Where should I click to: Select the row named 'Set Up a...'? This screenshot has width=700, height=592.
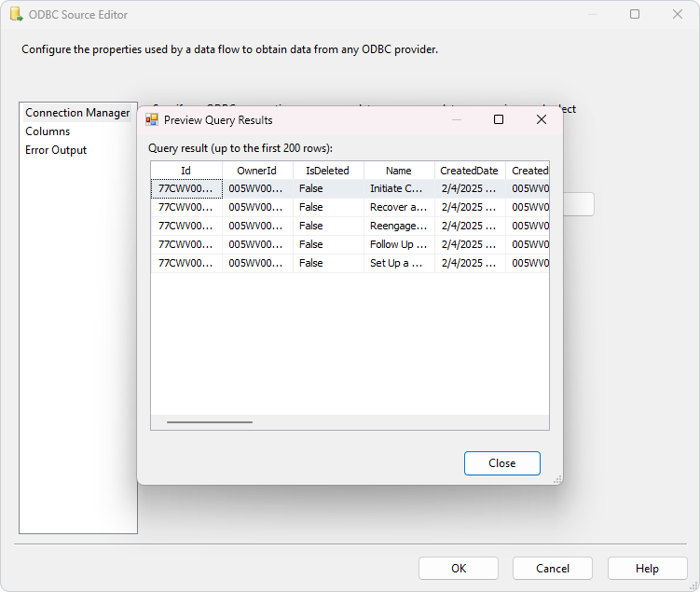(398, 263)
